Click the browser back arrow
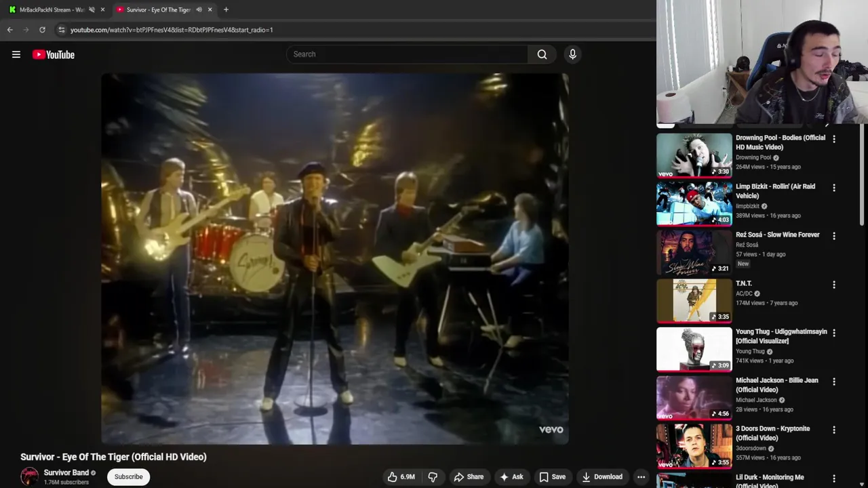Screen dimensions: 868x488 (10, 30)
